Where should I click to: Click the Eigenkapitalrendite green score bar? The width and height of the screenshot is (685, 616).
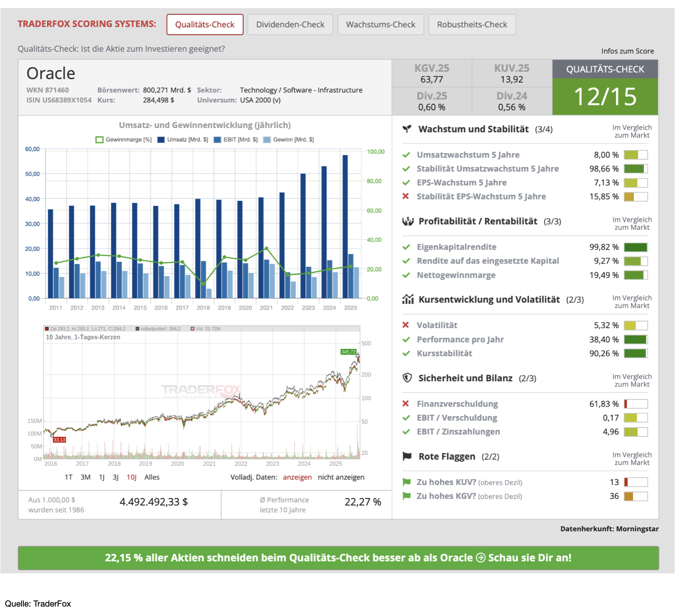tap(636, 247)
